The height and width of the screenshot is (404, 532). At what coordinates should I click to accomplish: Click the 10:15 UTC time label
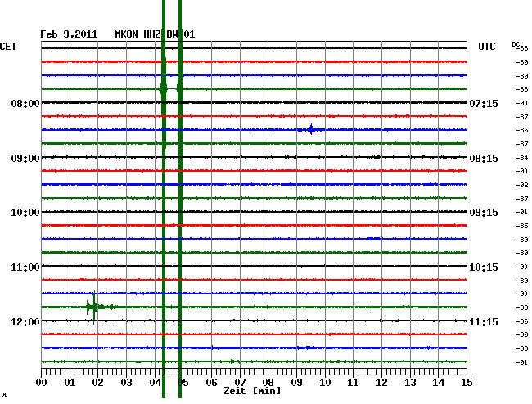[x=484, y=267]
